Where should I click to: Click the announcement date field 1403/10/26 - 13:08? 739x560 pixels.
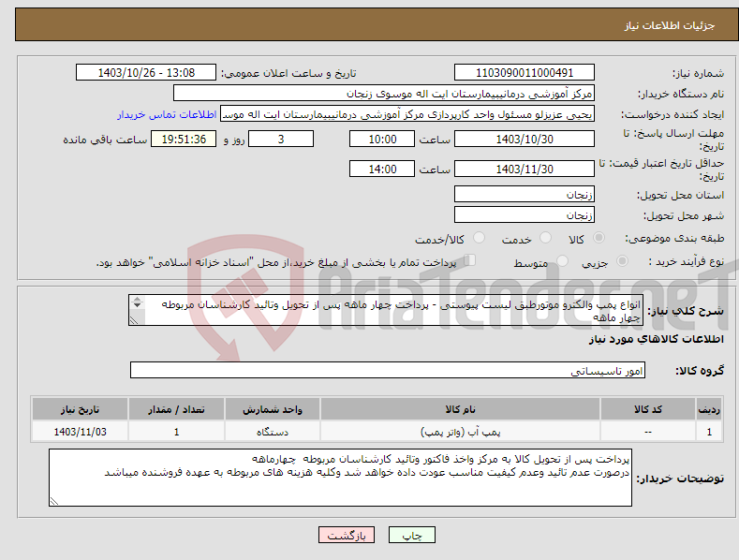click(x=146, y=73)
